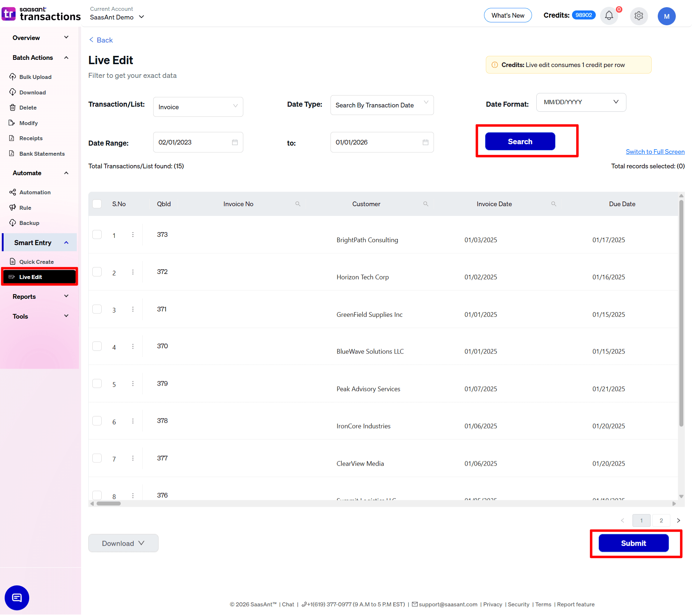Check the row 2 checkbox for Horizon Tech Corp
The width and height of the screenshot is (692, 616).
tap(97, 272)
